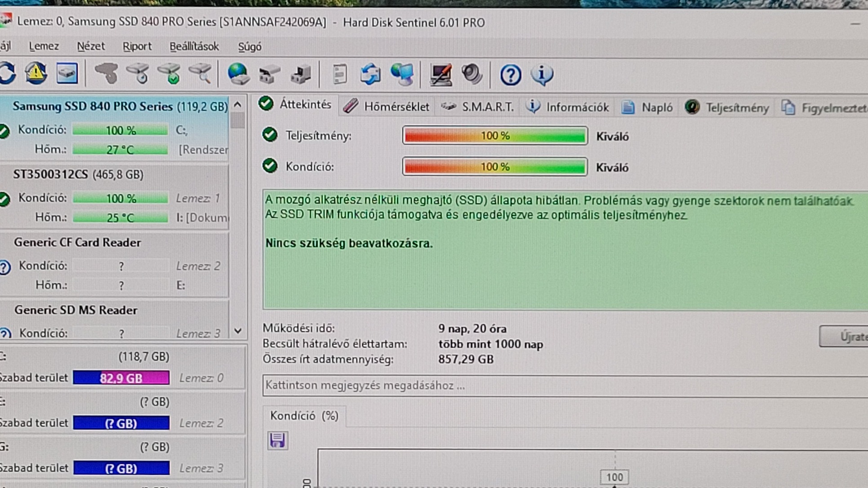
Task: Open the Beállítások menu
Action: [x=194, y=46]
